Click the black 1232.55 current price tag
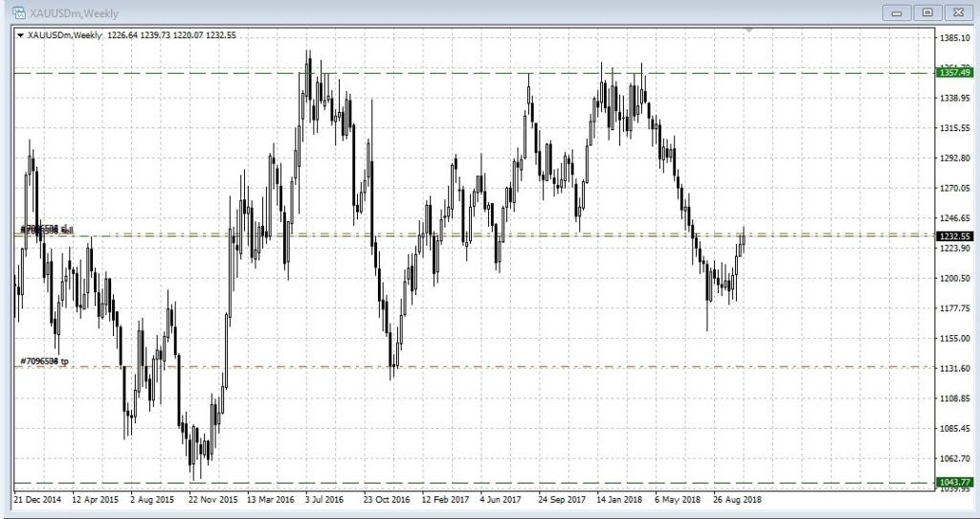The image size is (980, 519). [954, 236]
